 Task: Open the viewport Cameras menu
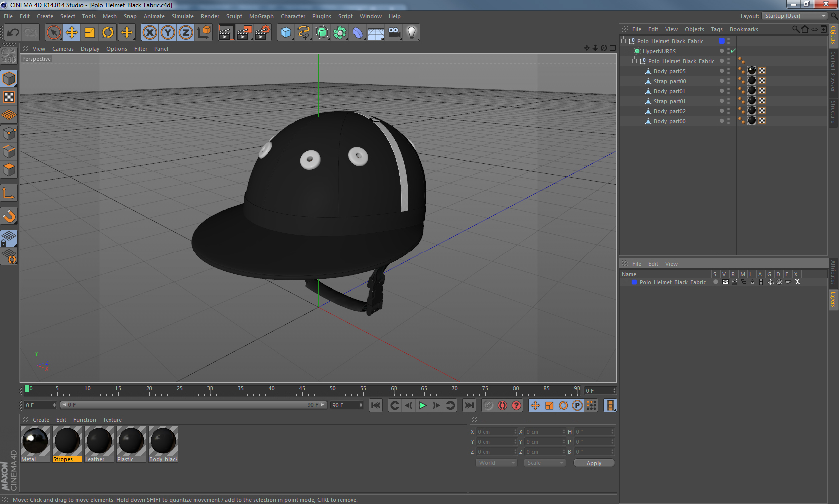[63, 49]
